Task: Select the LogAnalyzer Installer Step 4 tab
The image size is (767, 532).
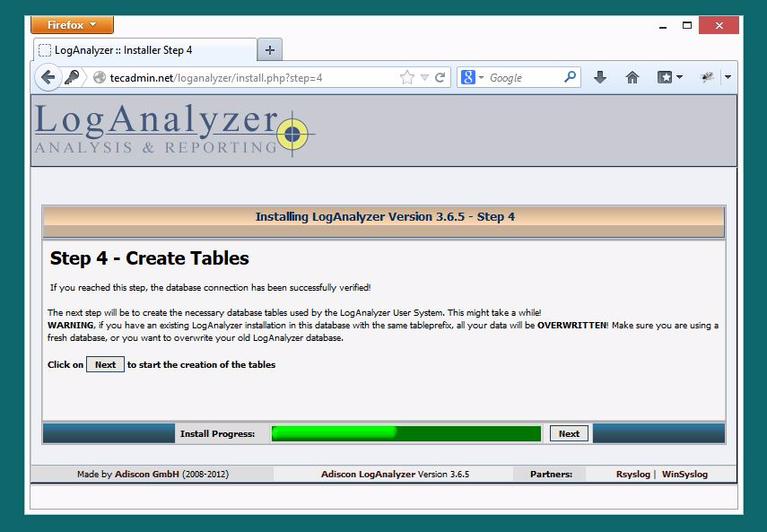Action: click(144, 50)
